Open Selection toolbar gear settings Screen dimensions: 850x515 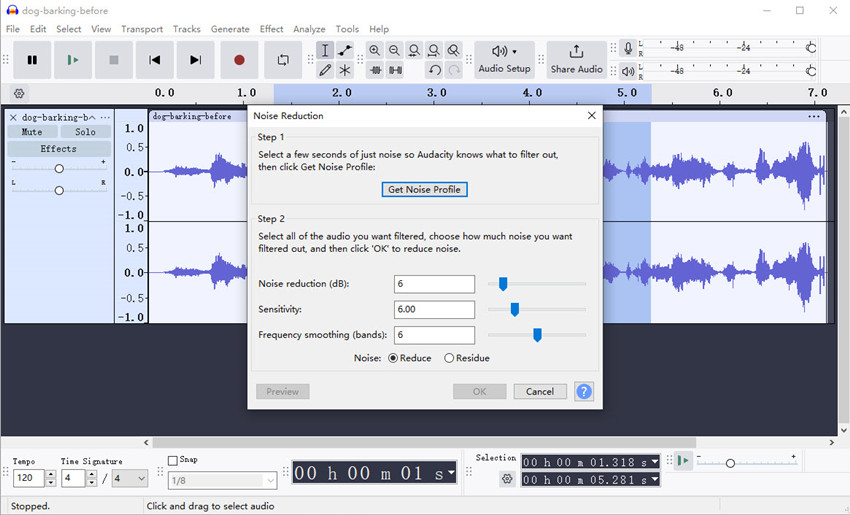(507, 479)
